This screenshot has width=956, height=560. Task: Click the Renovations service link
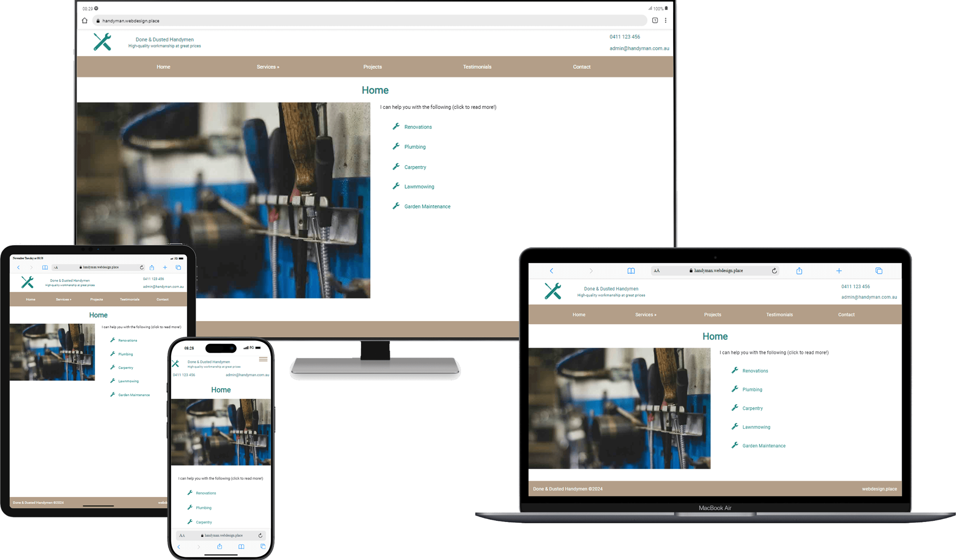click(x=417, y=127)
